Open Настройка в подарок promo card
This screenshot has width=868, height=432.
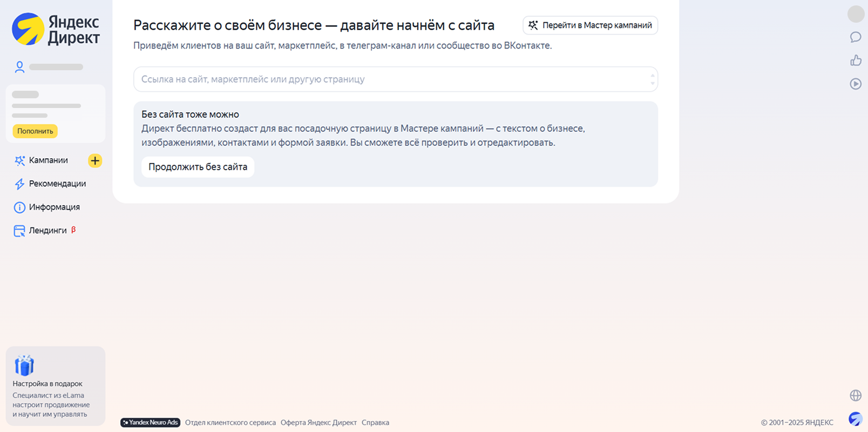56,386
